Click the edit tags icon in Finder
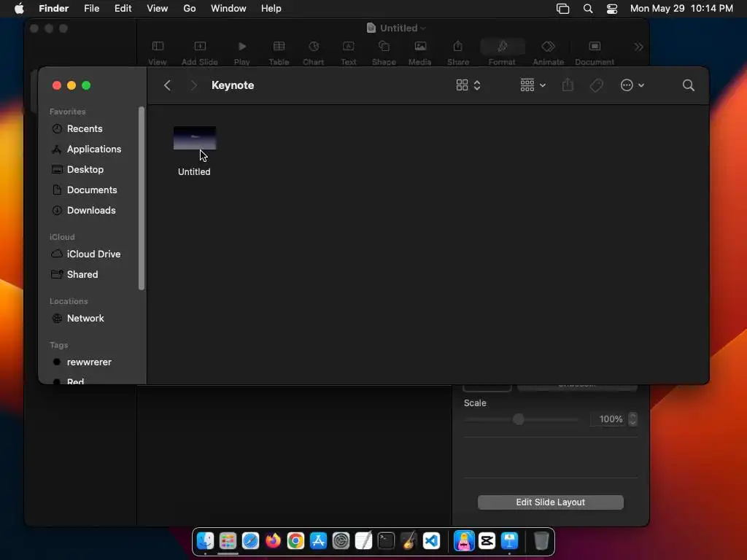Screen dimensions: 747x560 click(x=597, y=85)
